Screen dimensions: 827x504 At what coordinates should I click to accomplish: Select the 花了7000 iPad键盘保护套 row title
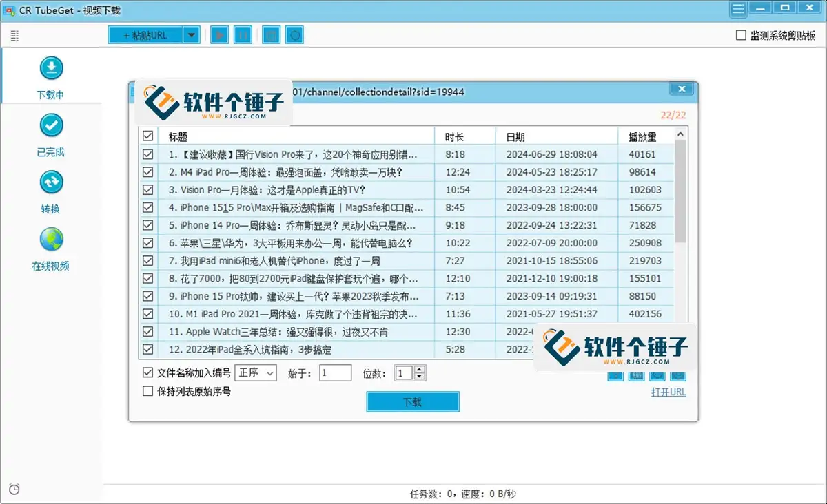point(294,279)
